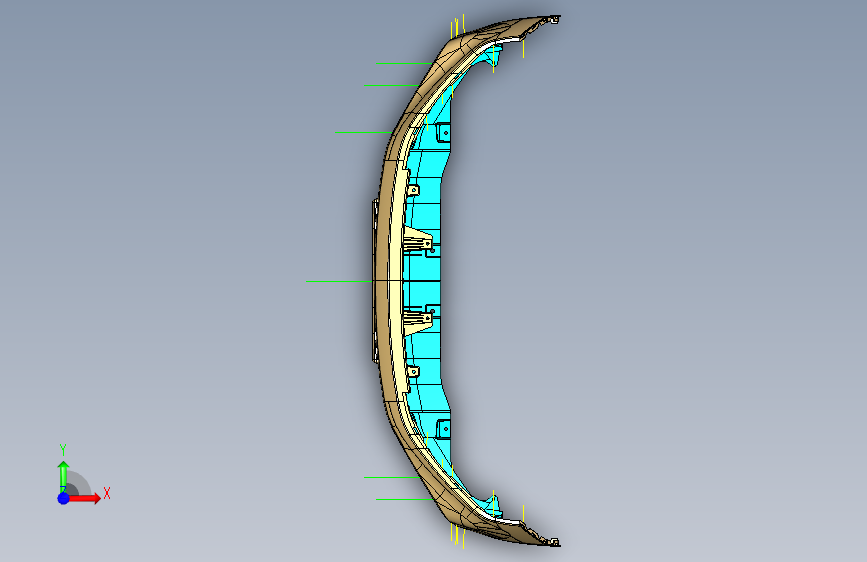
Task: Click the red X axis arrow of the triad
Action: coord(84,498)
